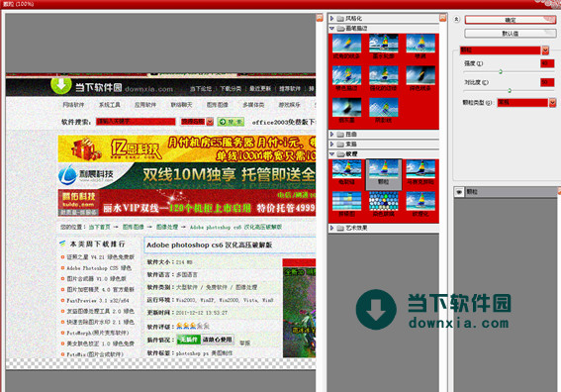Apply the Texturizer (纹理化) filter thumbnail
Image resolution: width=561 pixels, height=392 pixels.
coord(421,204)
